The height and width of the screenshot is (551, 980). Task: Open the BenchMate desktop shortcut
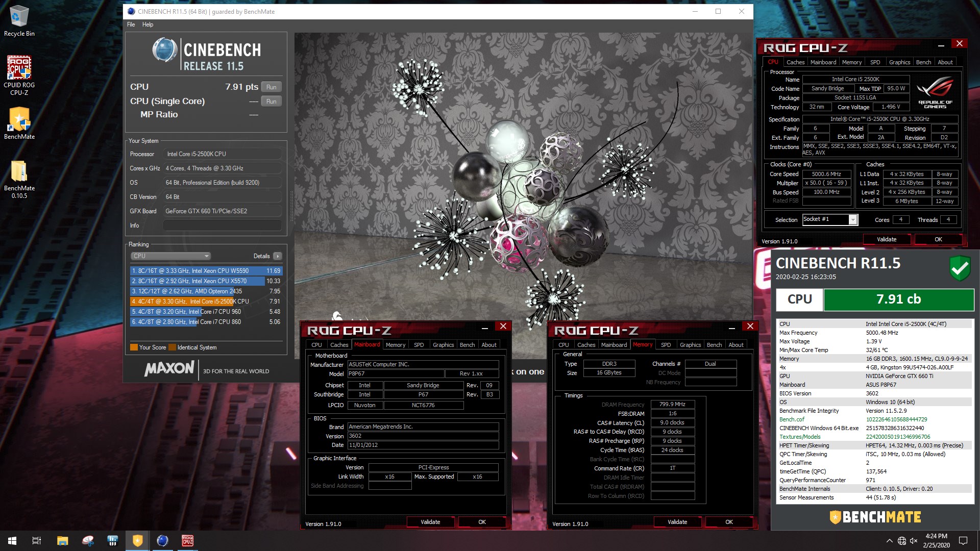point(19,123)
